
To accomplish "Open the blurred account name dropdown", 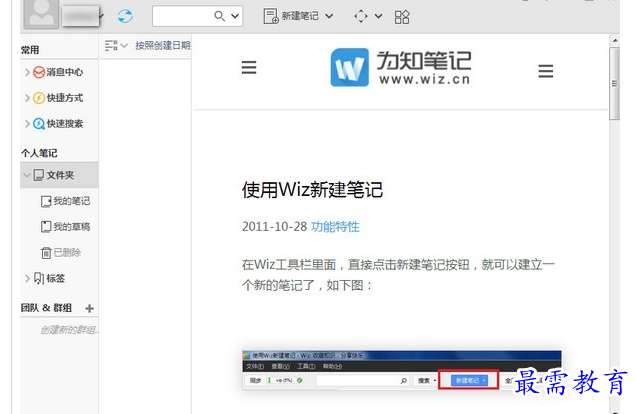I will pyautogui.click(x=82, y=16).
